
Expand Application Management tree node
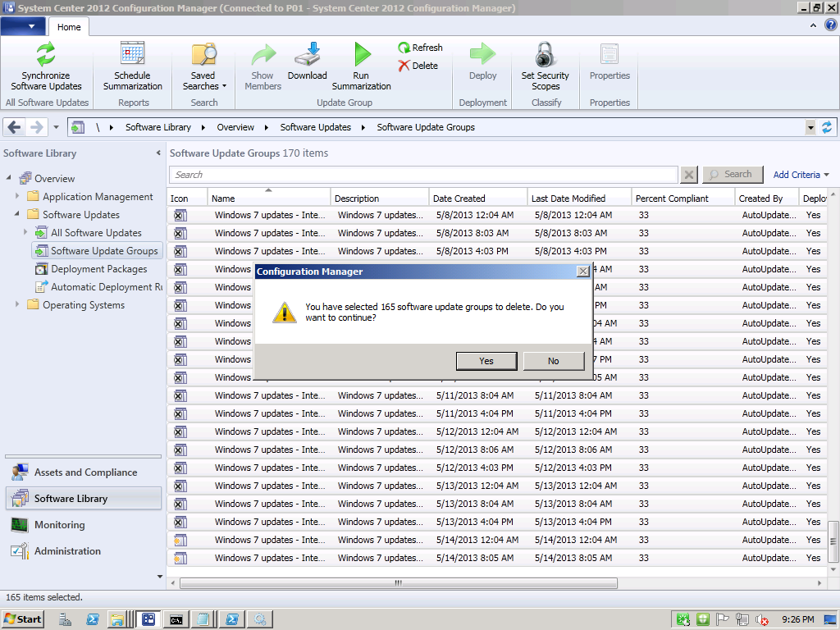click(x=17, y=197)
